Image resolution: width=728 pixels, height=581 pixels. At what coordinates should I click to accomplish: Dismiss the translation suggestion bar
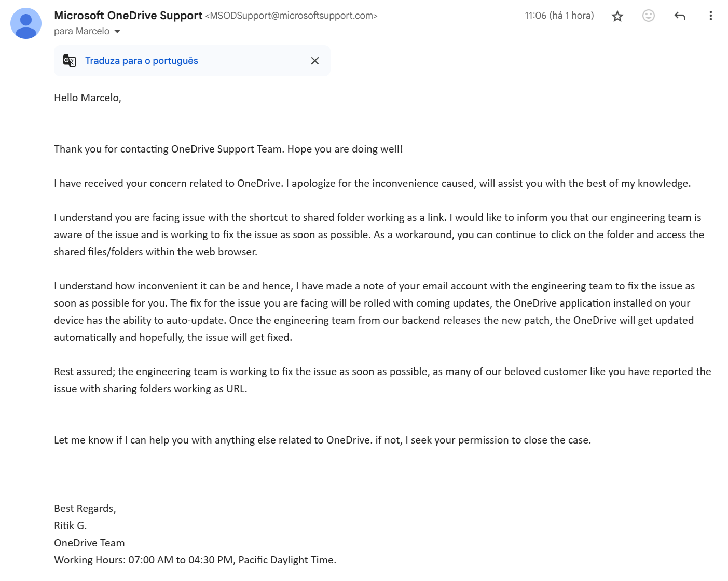point(314,61)
